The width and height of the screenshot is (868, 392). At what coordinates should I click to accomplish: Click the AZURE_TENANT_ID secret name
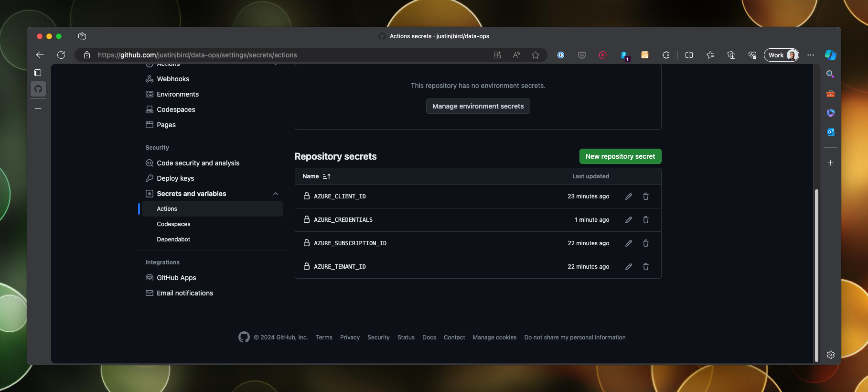[340, 267]
